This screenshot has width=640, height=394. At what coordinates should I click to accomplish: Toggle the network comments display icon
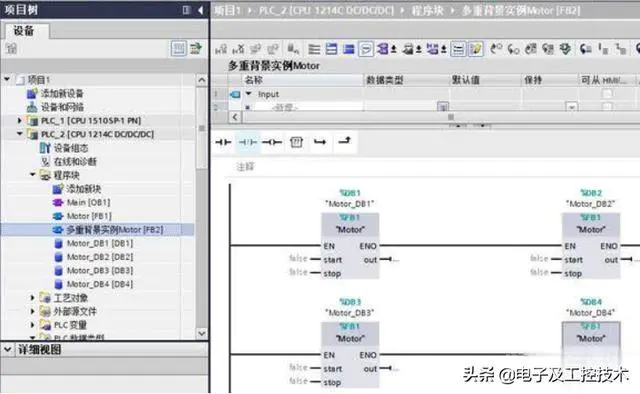[458, 49]
